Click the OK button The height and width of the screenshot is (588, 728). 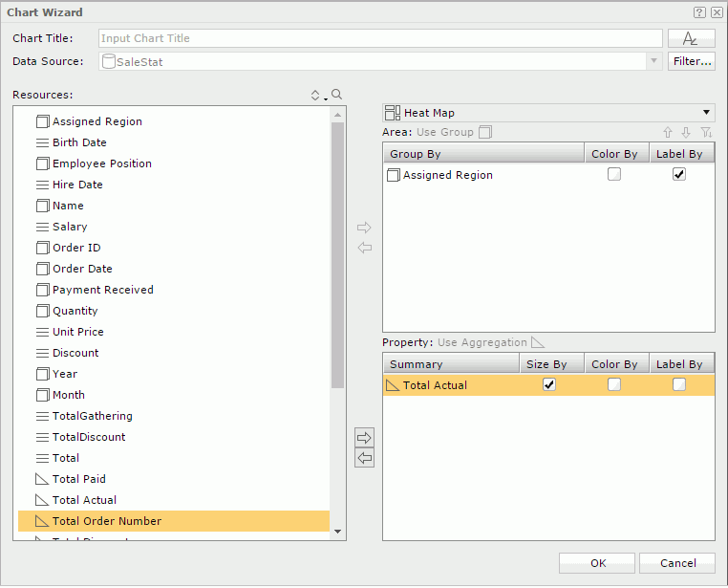point(597,563)
